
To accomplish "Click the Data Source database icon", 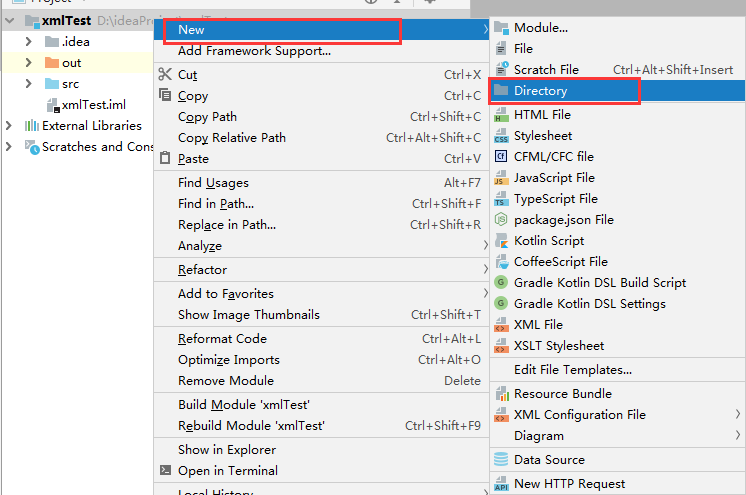I will 501,460.
